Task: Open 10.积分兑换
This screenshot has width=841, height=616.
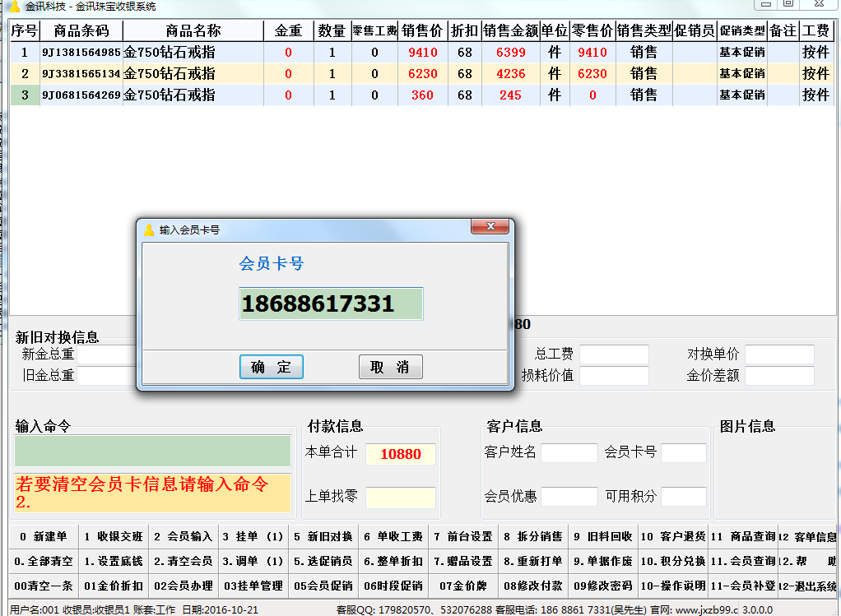Action: tap(673, 562)
